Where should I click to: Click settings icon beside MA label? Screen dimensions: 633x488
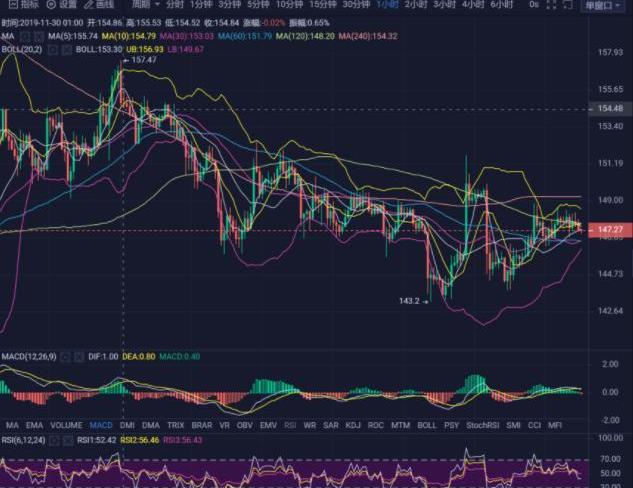(23, 35)
